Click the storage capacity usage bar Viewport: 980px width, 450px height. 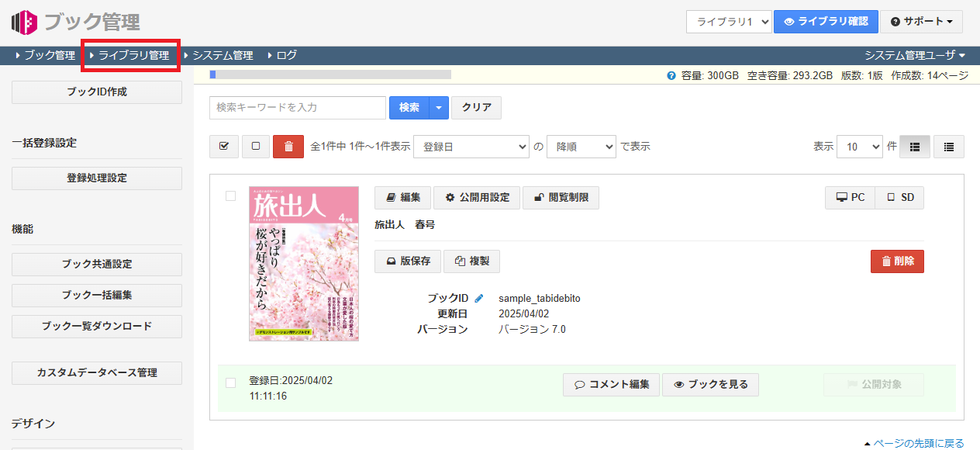330,75
